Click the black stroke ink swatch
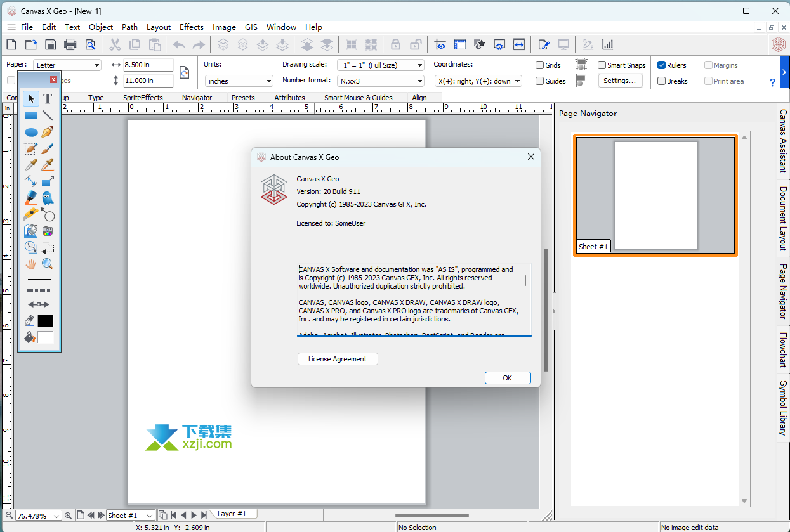 tap(46, 321)
